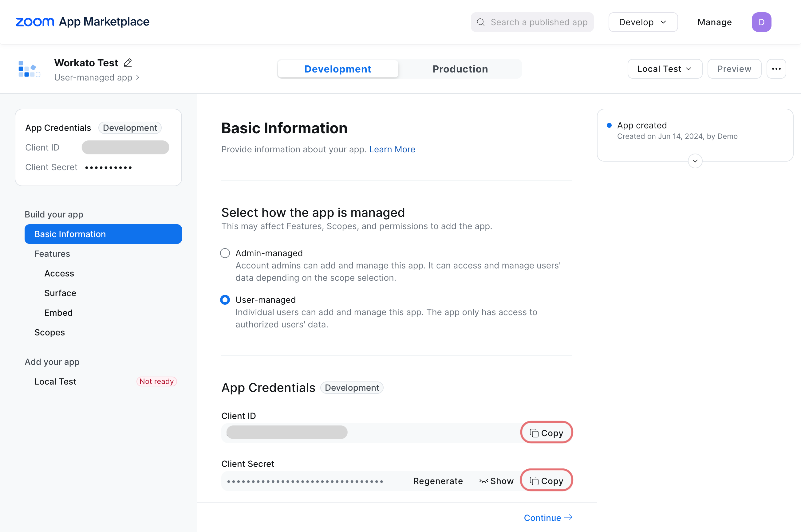This screenshot has height=532, width=801.
Task: Open the more options ellipsis menu
Action: [x=776, y=68]
